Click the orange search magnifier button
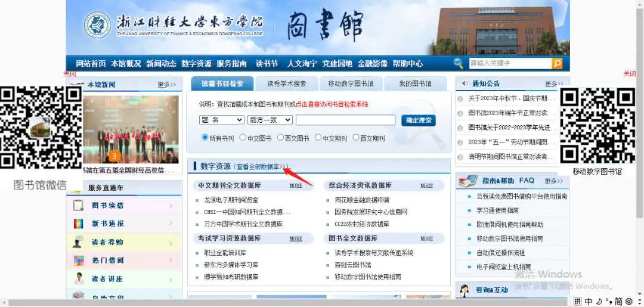 click(557, 63)
